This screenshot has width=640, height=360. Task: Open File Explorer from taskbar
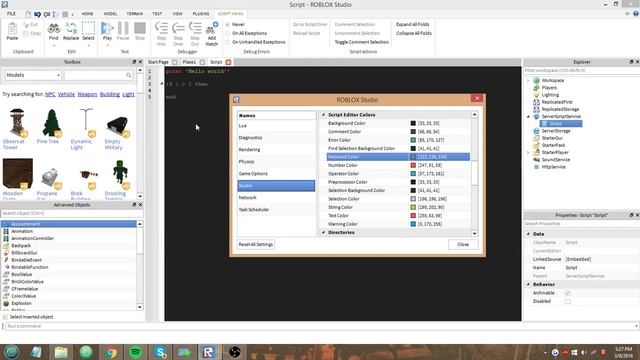[61, 352]
